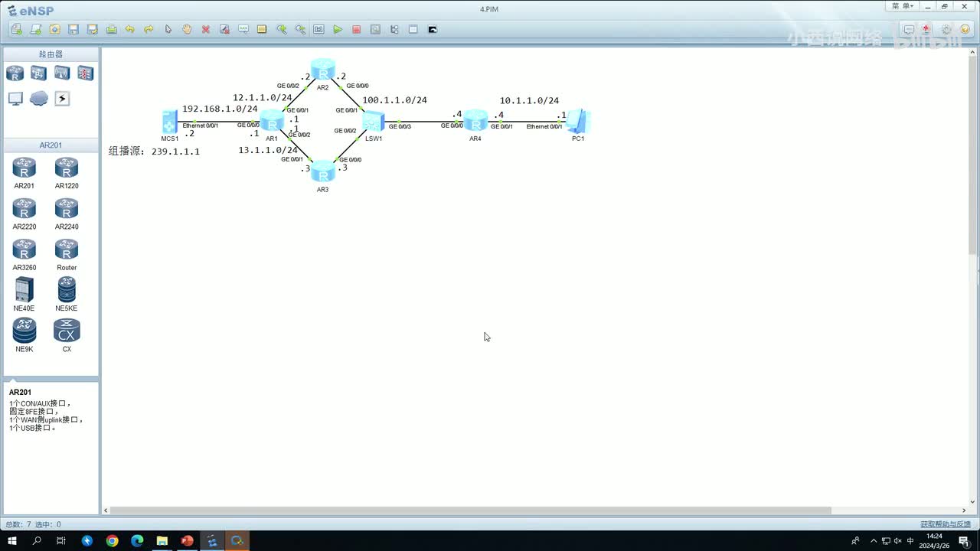Screen dimensions: 980x551
Task: Select router AR2 in the topology
Action: pos(323,70)
